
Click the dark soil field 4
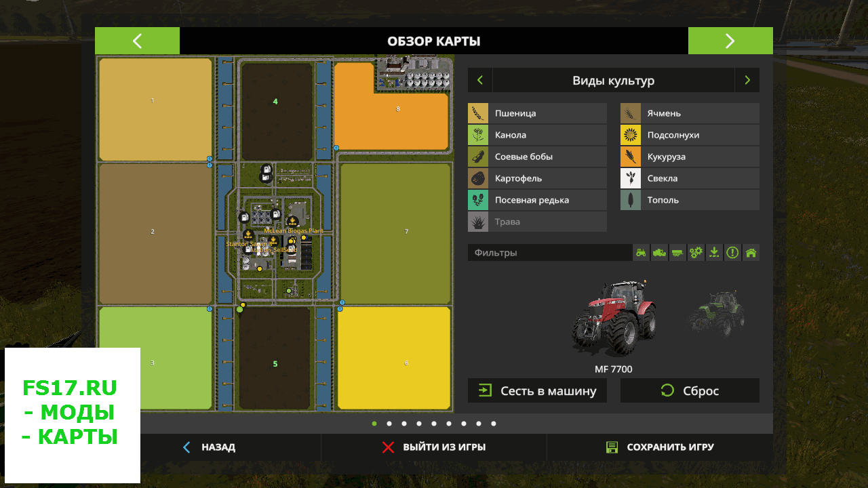(276, 111)
